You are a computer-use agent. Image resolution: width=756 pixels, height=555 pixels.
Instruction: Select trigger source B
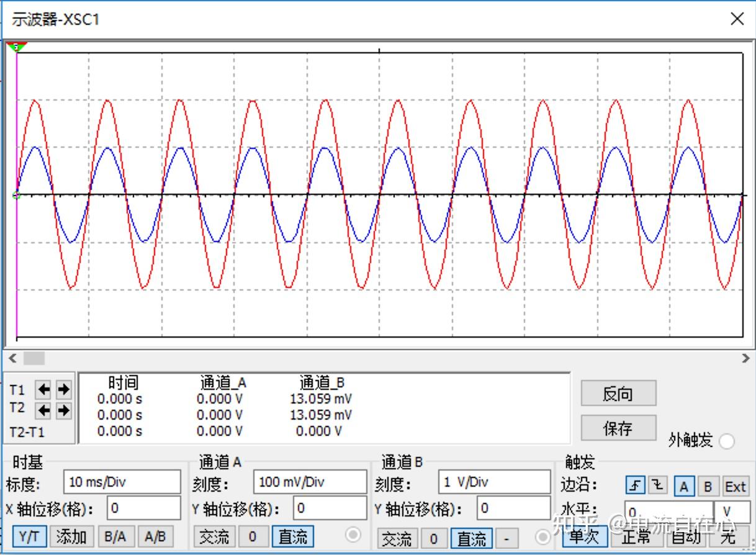pyautogui.click(x=708, y=486)
